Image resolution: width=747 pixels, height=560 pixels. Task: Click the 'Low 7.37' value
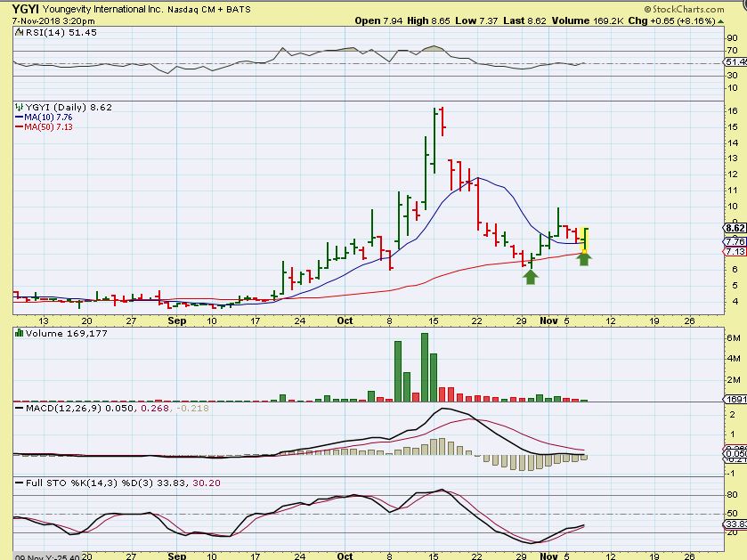click(476, 20)
